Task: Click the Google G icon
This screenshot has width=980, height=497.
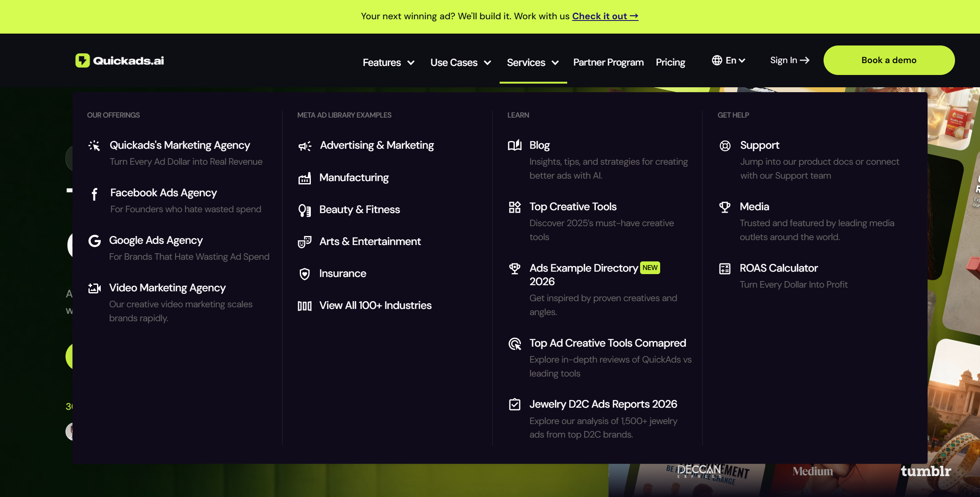Action: (x=95, y=241)
